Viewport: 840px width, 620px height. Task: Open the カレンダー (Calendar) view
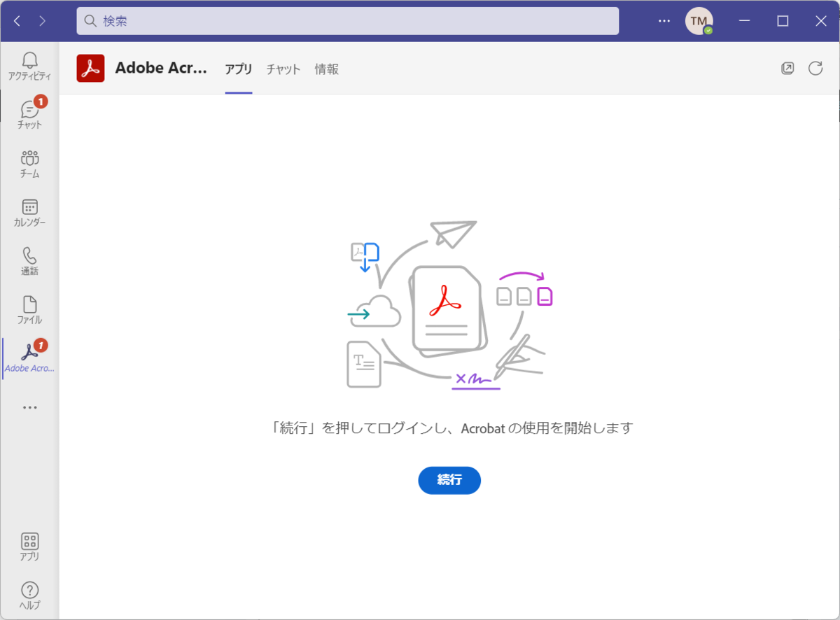coord(29,213)
